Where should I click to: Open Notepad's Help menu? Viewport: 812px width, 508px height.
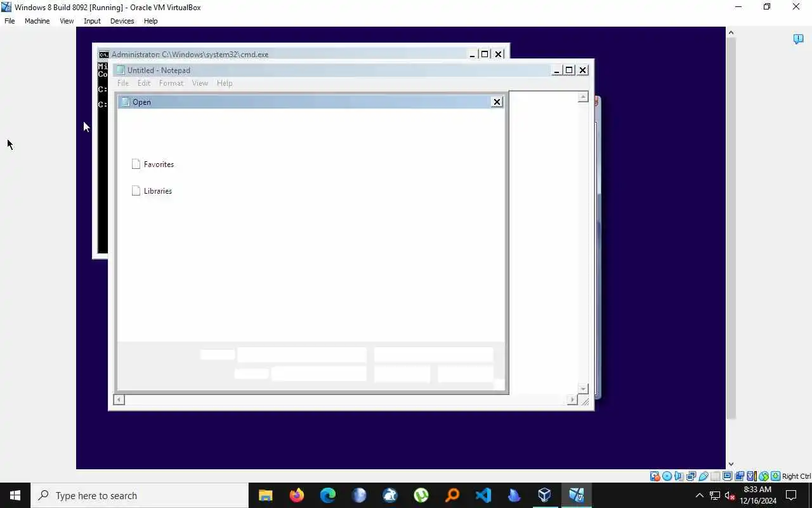pos(225,83)
